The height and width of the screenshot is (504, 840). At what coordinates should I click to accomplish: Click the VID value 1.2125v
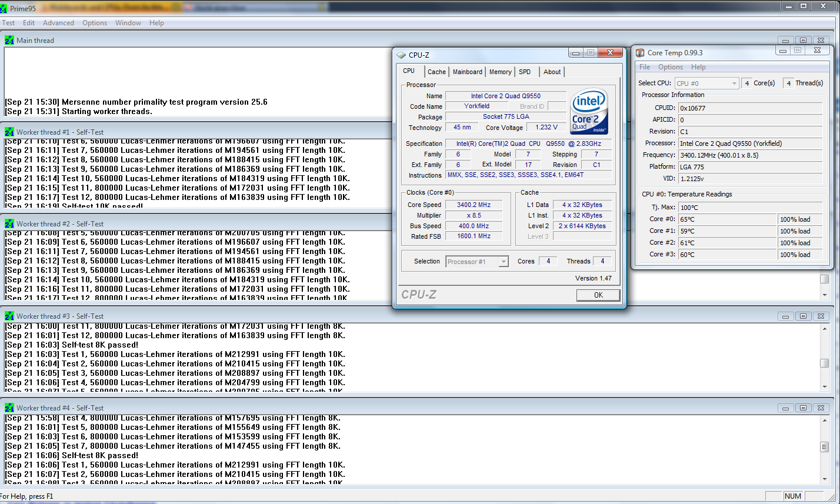pyautogui.click(x=750, y=178)
